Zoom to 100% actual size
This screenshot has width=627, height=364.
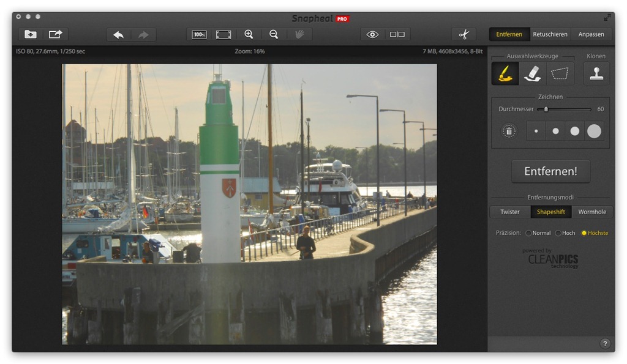tap(199, 35)
